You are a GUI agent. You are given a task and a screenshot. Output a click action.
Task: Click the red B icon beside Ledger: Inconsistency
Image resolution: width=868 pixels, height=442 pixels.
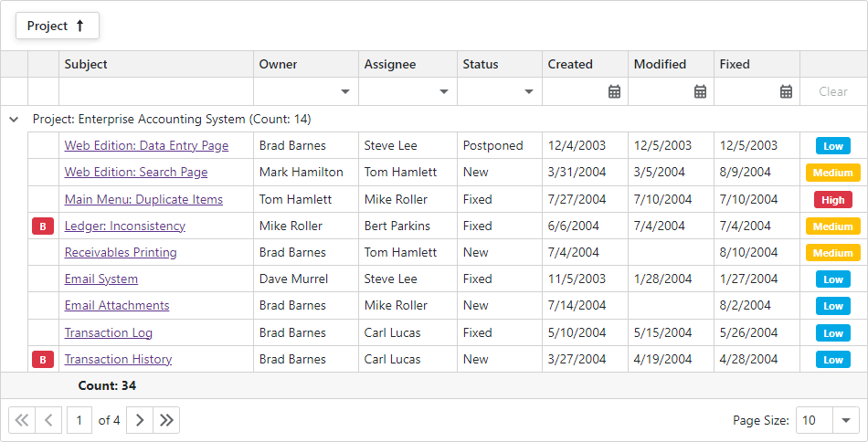(x=43, y=226)
